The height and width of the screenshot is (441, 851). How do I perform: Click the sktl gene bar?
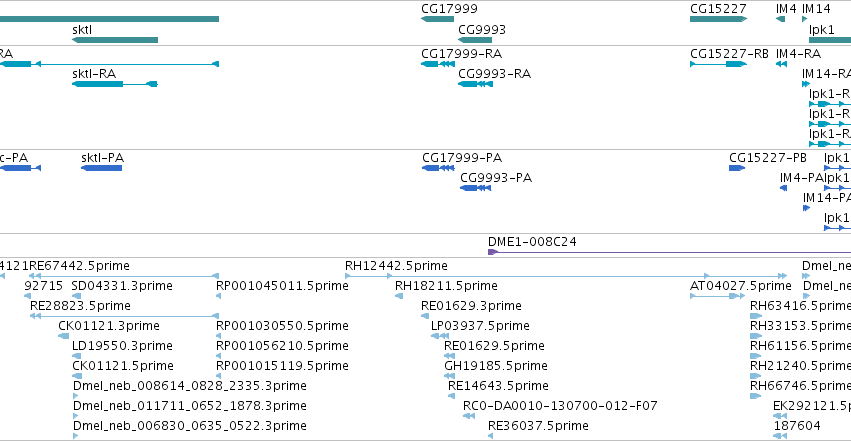coord(115,40)
